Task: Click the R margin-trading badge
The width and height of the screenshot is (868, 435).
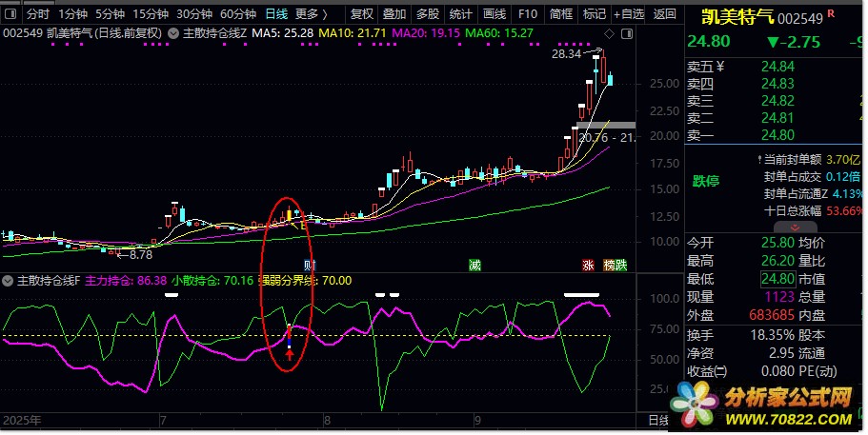Action: pos(832,13)
